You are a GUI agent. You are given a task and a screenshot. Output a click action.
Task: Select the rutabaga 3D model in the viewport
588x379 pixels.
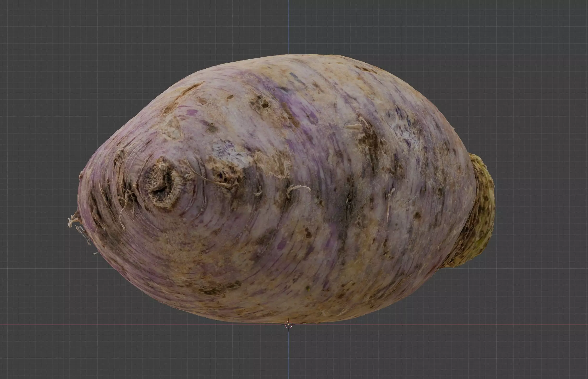[x=282, y=189]
